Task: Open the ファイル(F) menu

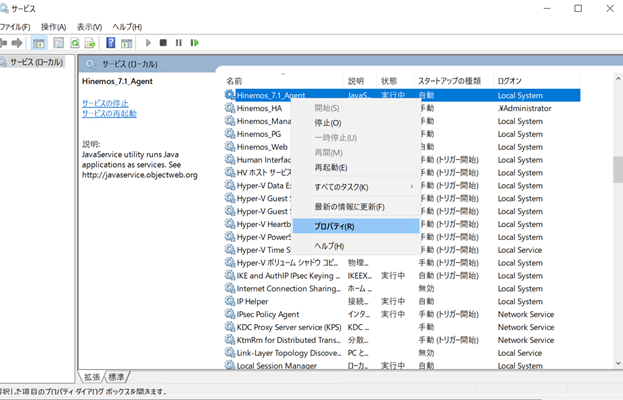Action: [14, 27]
